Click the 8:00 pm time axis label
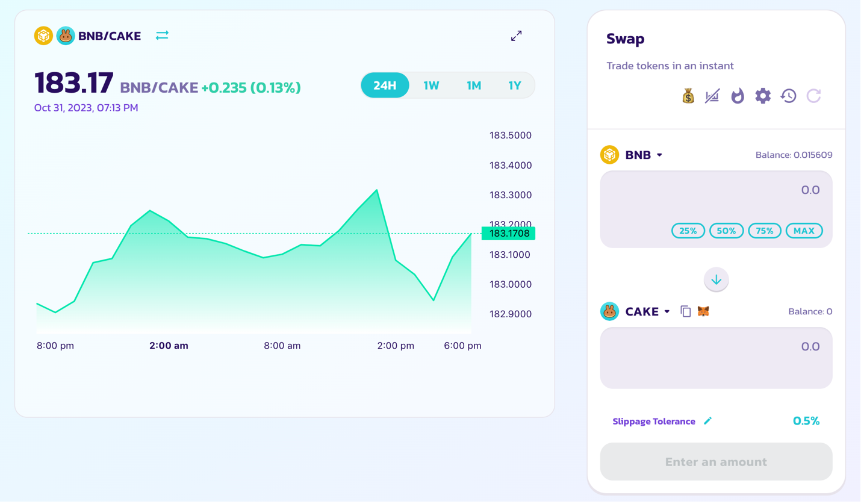Viewport: 861px width, 504px height. 55,346
